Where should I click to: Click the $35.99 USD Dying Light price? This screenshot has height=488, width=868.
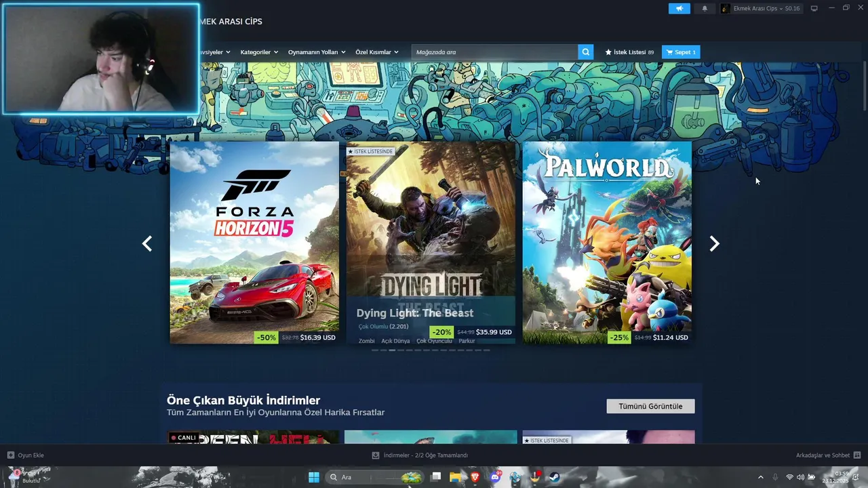point(494,332)
